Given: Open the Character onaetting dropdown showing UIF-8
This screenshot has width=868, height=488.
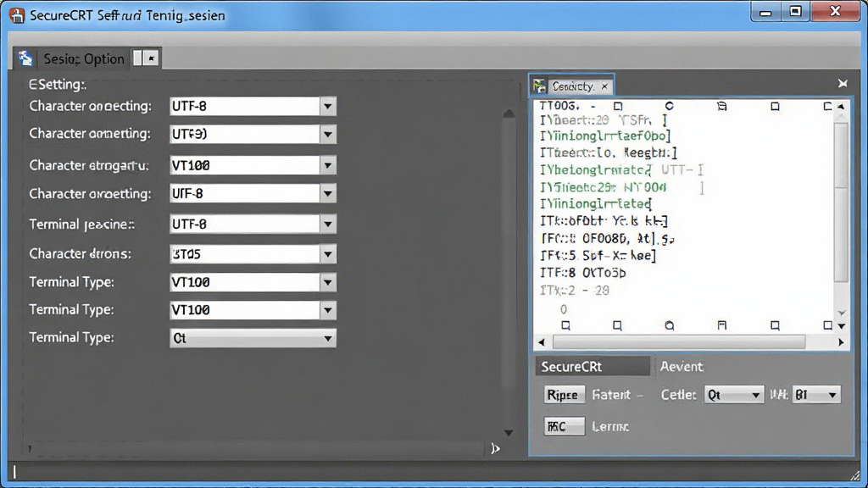Looking at the screenshot, I should tap(328, 194).
